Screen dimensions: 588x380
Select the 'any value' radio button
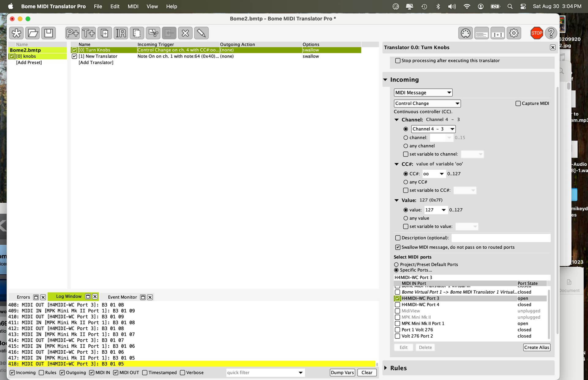(x=406, y=218)
